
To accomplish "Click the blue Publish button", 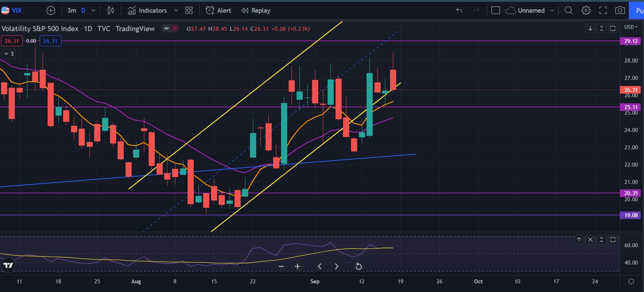I will coord(637,10).
